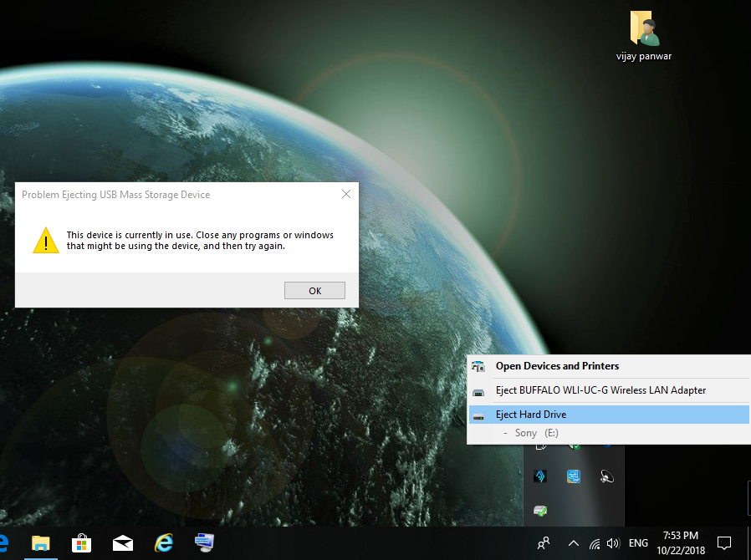Image resolution: width=751 pixels, height=560 pixels.
Task: Choose Open Devices and Printers
Action: (x=557, y=366)
